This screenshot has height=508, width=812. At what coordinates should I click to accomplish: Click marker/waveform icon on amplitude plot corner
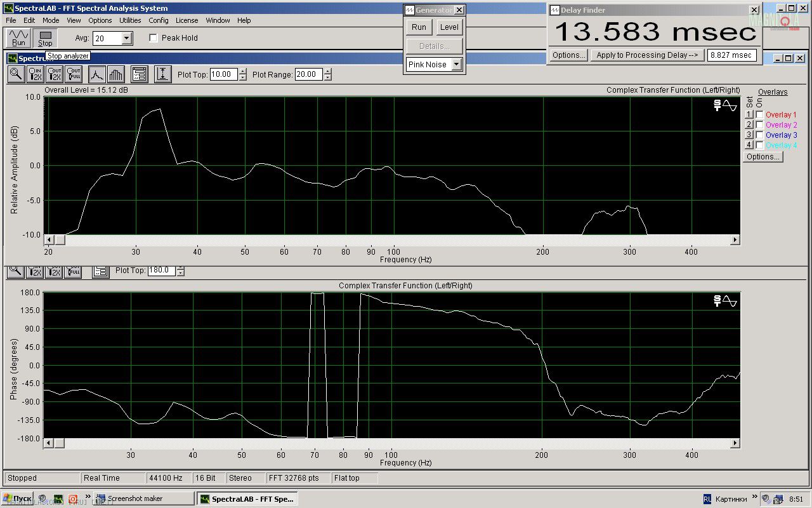pyautogui.click(x=726, y=105)
